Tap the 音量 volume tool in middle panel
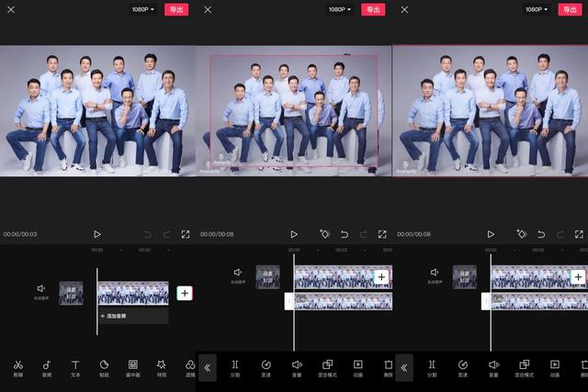The width and height of the screenshot is (588, 392). (x=297, y=368)
